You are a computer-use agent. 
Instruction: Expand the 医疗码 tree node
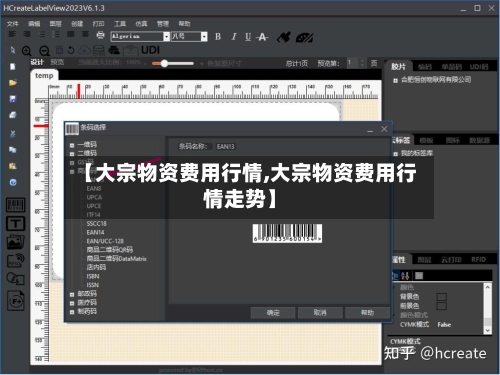(72, 303)
